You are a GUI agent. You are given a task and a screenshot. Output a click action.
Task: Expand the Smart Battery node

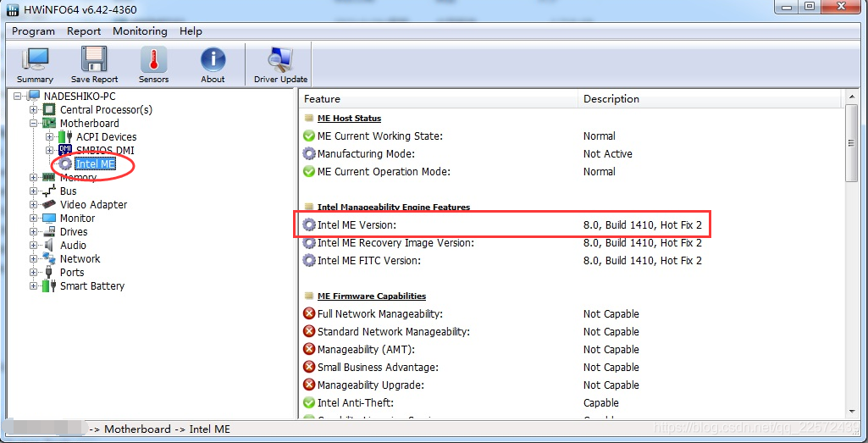click(34, 285)
